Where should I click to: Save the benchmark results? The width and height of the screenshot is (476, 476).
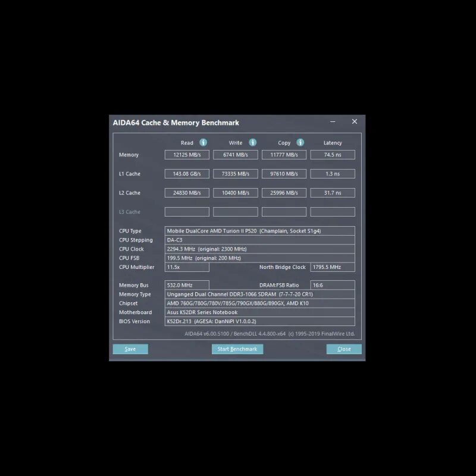tap(130, 349)
